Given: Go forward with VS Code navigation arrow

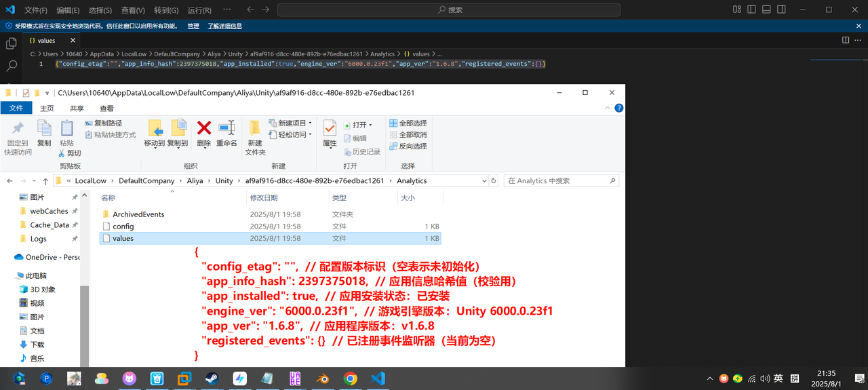Looking at the screenshot, I should pyautogui.click(x=266, y=9).
